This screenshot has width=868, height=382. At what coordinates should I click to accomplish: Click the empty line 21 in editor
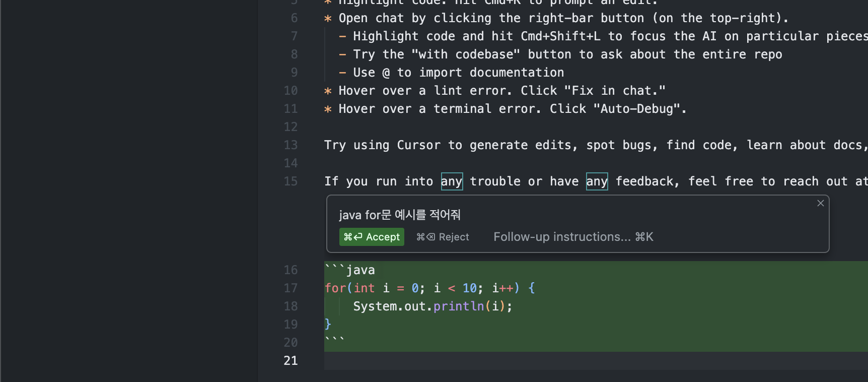click(596, 361)
